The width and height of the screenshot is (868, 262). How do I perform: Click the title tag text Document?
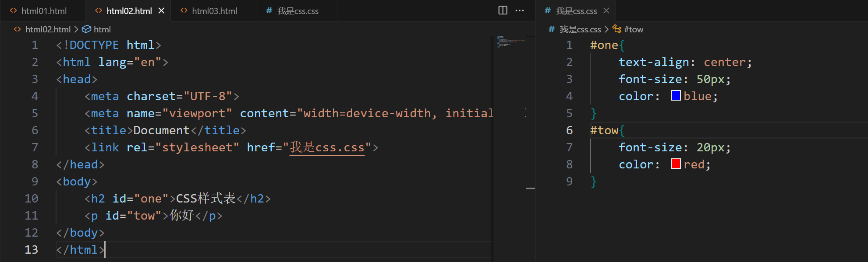click(x=162, y=130)
